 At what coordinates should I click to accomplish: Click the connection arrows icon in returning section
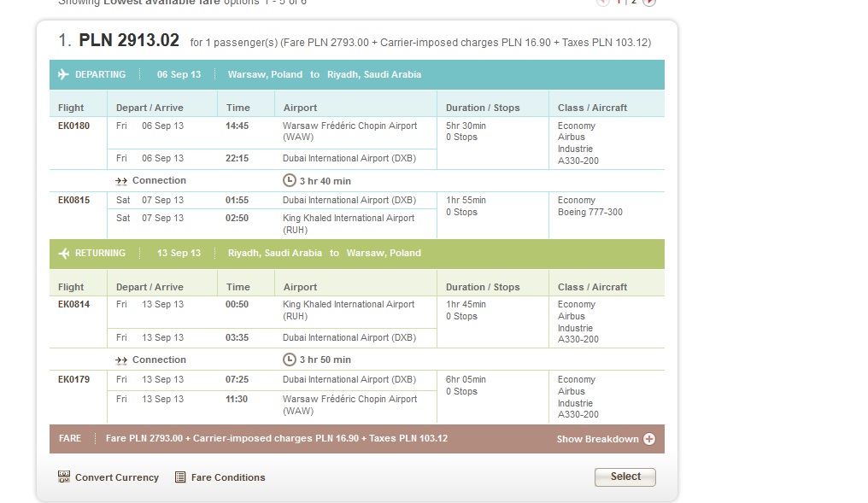tap(121, 360)
